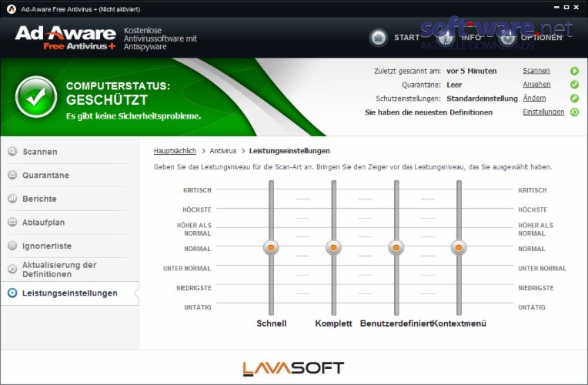Click the Lavasoft logo at bottom
The image size is (588, 385).
pyautogui.click(x=293, y=369)
